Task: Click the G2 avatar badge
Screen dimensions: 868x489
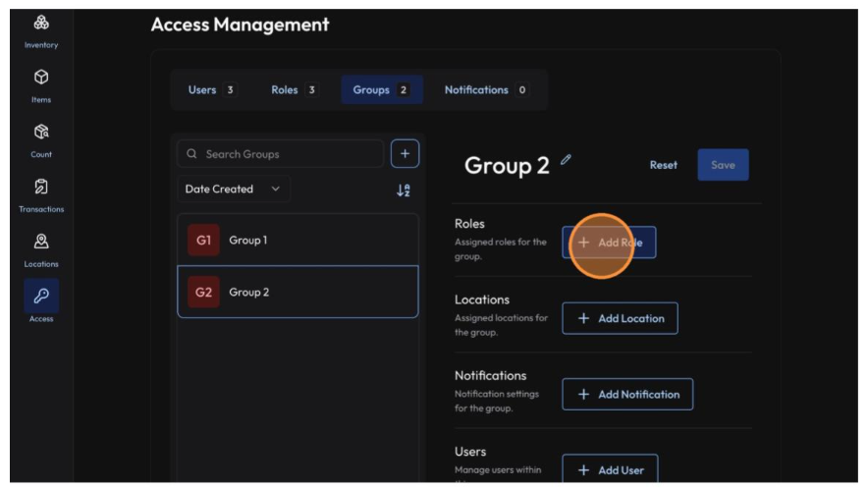Action: [203, 292]
